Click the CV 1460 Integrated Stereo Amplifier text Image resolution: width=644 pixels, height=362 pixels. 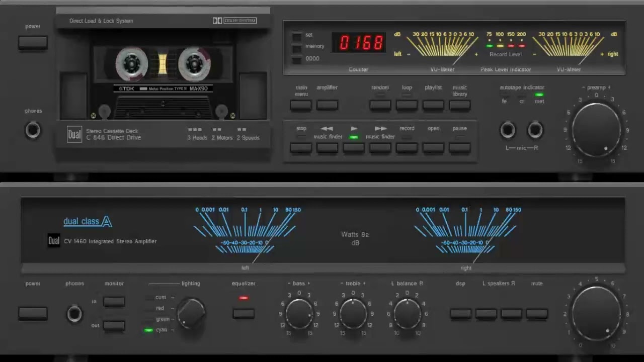[110, 241]
